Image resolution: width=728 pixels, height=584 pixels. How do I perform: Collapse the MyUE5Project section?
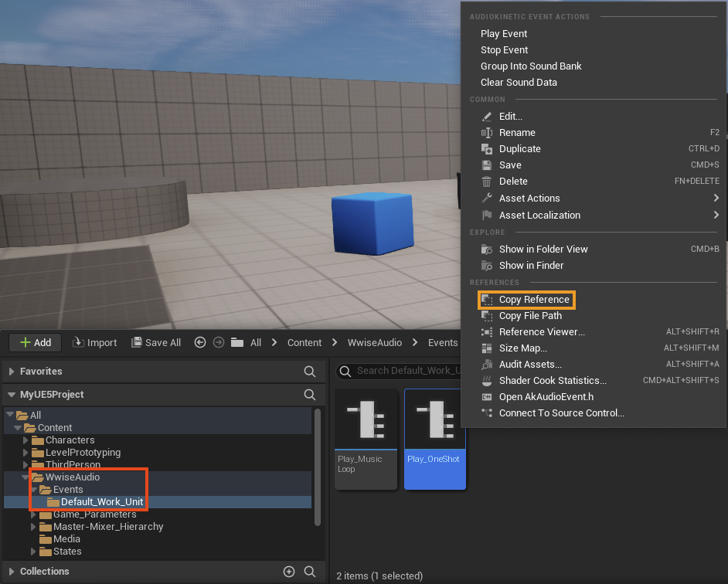[x=12, y=395]
